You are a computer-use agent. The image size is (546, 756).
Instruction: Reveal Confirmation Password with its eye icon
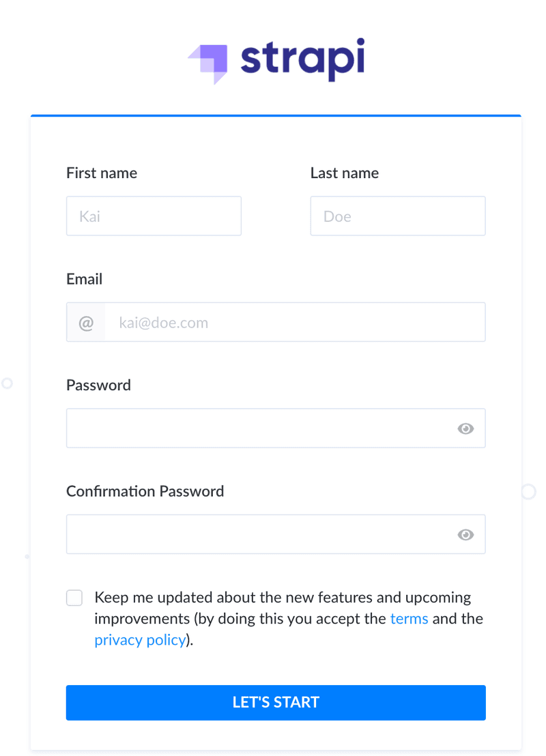click(x=465, y=535)
